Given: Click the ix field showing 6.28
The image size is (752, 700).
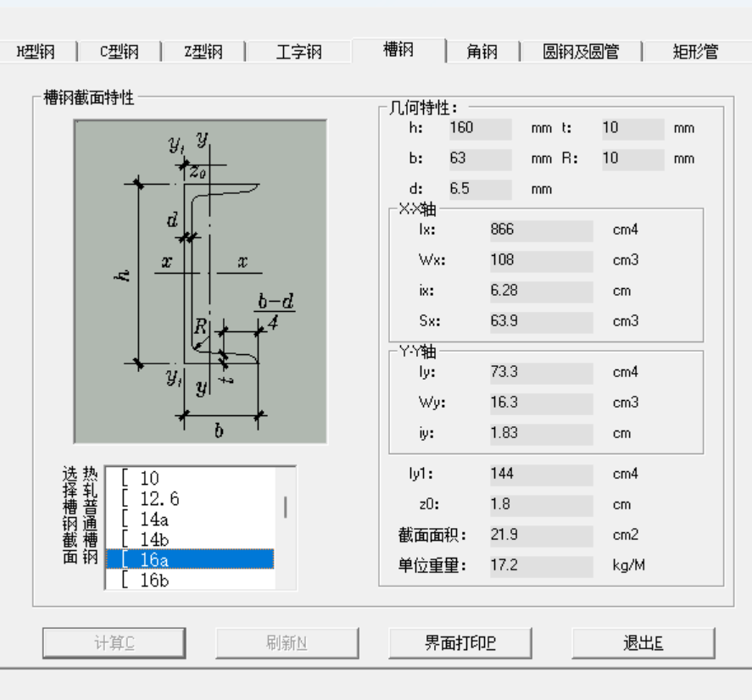Looking at the screenshot, I should click(542, 292).
